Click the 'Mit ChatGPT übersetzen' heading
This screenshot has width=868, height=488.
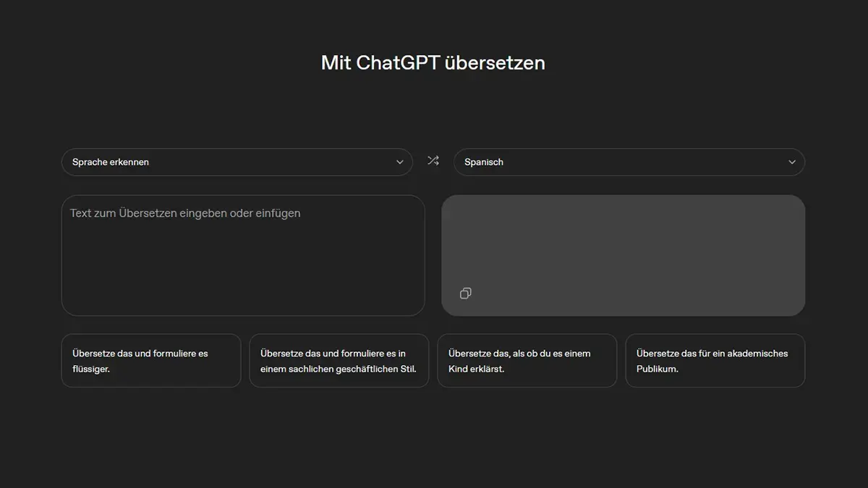433,63
